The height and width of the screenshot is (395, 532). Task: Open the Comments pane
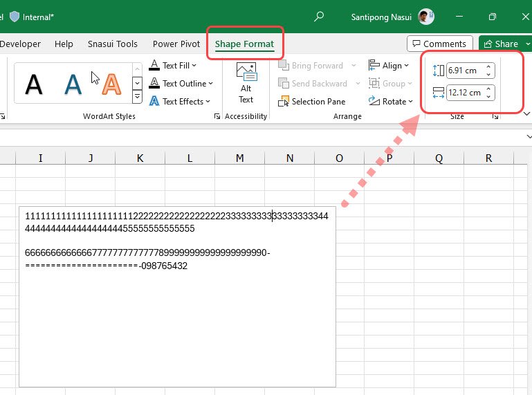click(x=440, y=44)
